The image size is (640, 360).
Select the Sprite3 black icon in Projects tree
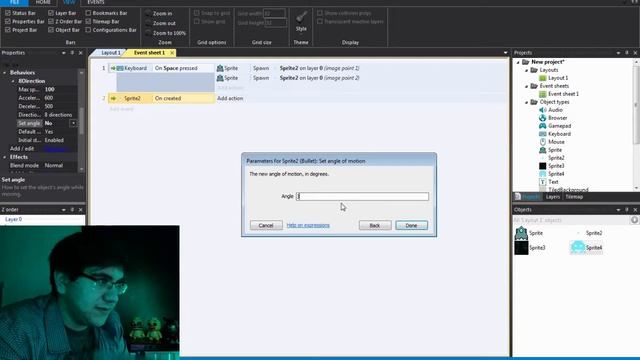click(542, 166)
